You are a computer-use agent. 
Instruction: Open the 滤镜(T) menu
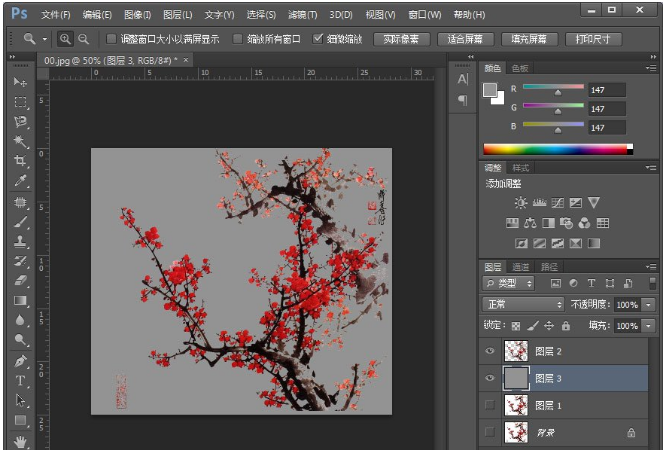pos(302,15)
